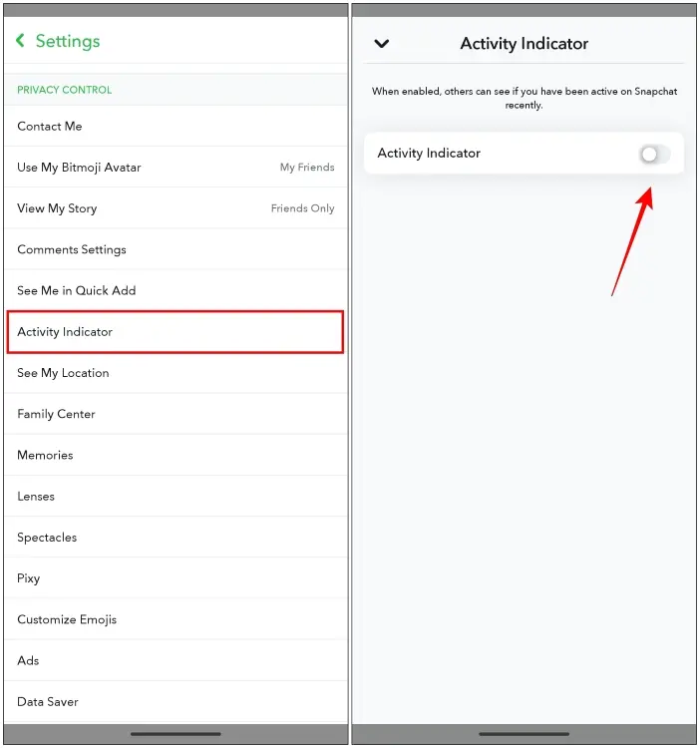Change the View My Story audience
This screenshot has height=748, width=700.
tap(175, 208)
